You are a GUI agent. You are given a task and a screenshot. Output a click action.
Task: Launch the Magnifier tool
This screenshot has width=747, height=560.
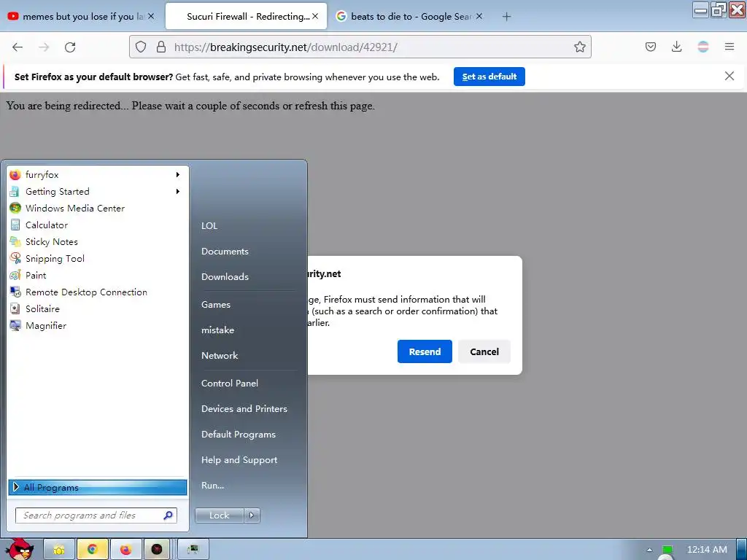98,326
